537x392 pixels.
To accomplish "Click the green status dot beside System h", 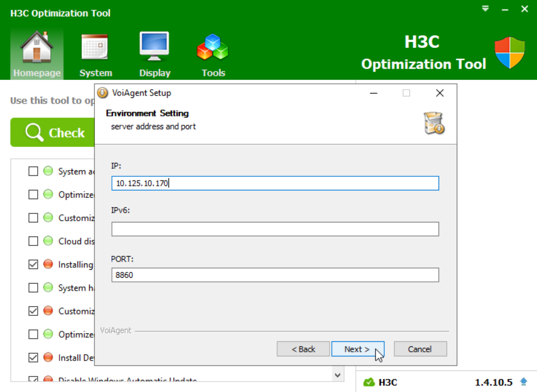I will 48,287.
